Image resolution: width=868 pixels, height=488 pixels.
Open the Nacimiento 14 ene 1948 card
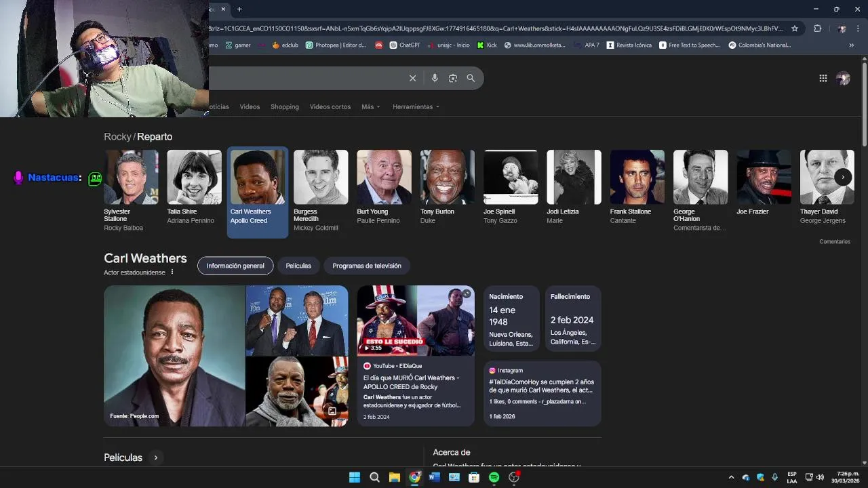coord(511,319)
